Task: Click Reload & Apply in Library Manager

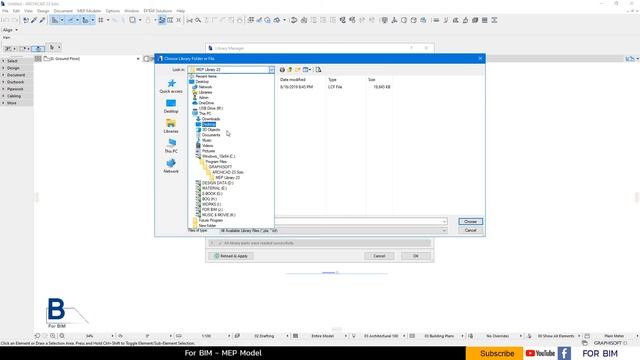Action: 231,256
